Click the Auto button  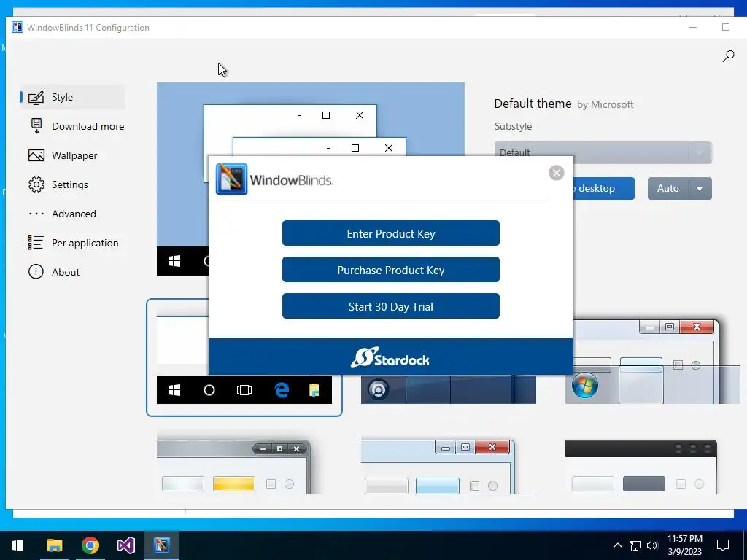coord(668,189)
